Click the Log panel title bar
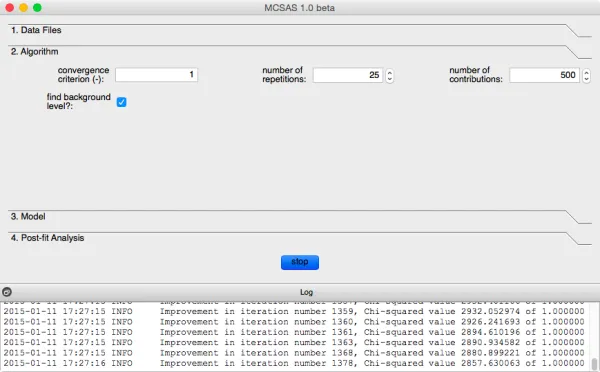 point(300,292)
